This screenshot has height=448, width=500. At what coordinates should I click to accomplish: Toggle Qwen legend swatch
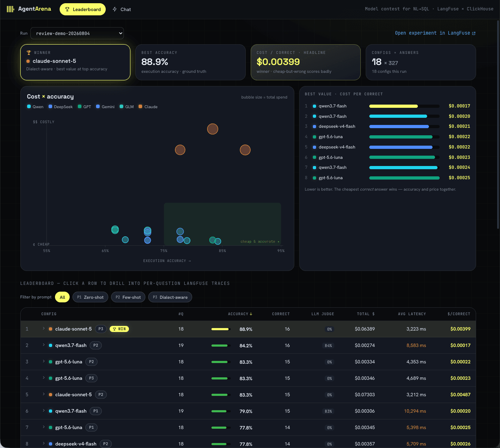(29, 106)
